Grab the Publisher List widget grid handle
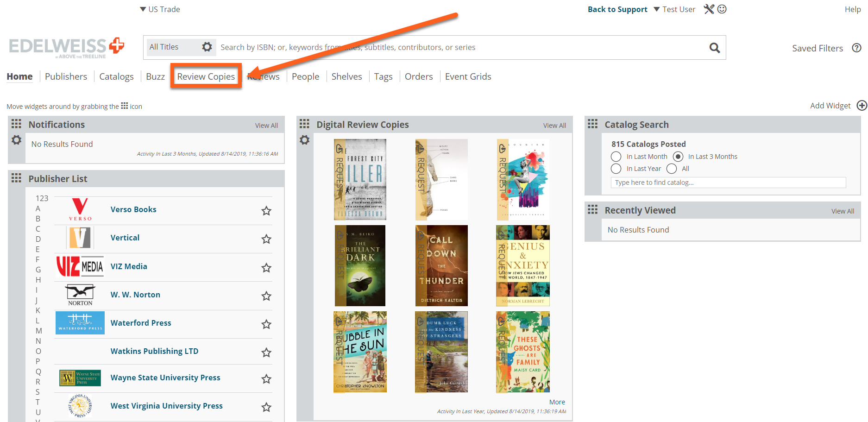Screen dimensions: 868x422 (16, 178)
